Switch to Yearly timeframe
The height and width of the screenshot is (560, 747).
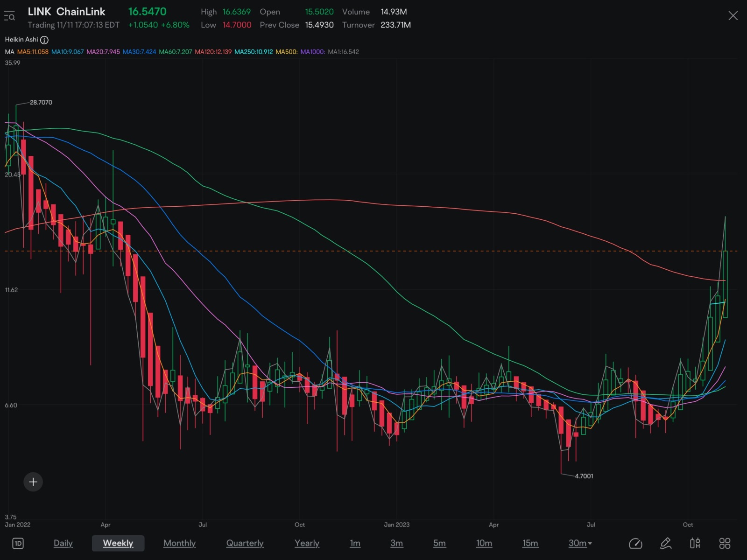pos(307,543)
